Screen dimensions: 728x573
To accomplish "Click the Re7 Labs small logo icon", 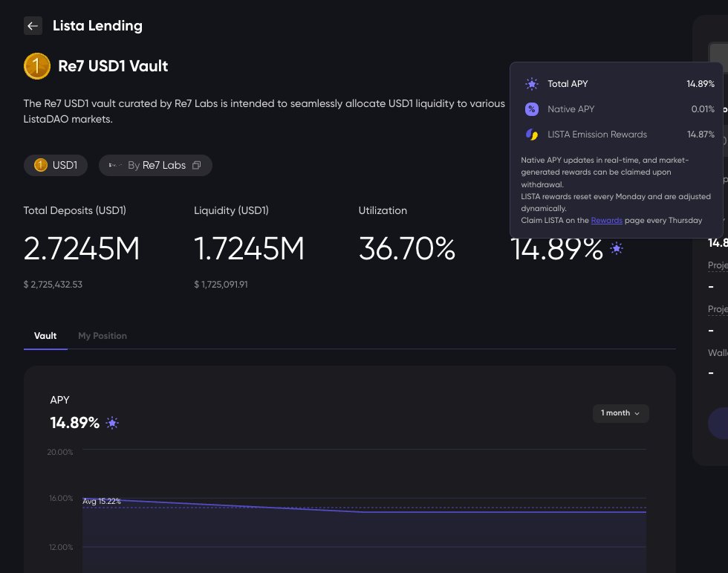I will tap(114, 165).
